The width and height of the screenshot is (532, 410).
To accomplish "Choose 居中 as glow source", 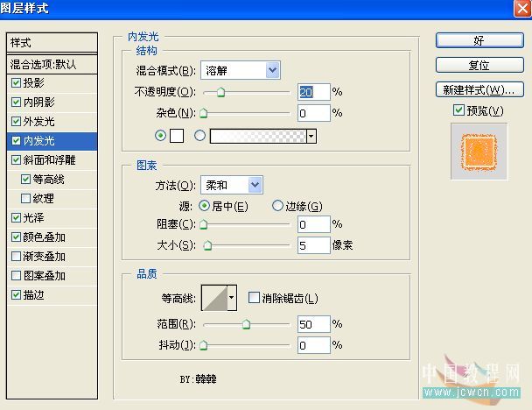I will coord(204,206).
